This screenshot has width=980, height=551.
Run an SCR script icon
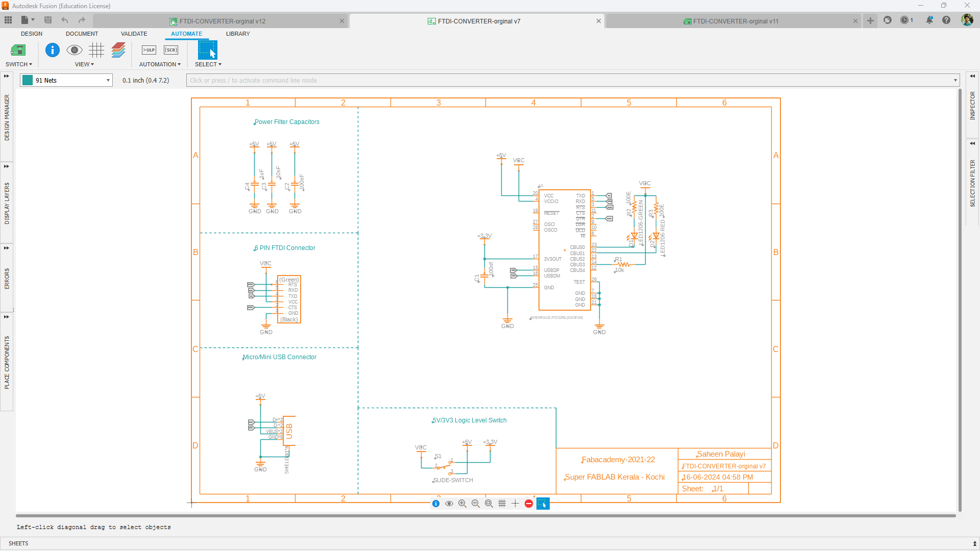coord(171,50)
